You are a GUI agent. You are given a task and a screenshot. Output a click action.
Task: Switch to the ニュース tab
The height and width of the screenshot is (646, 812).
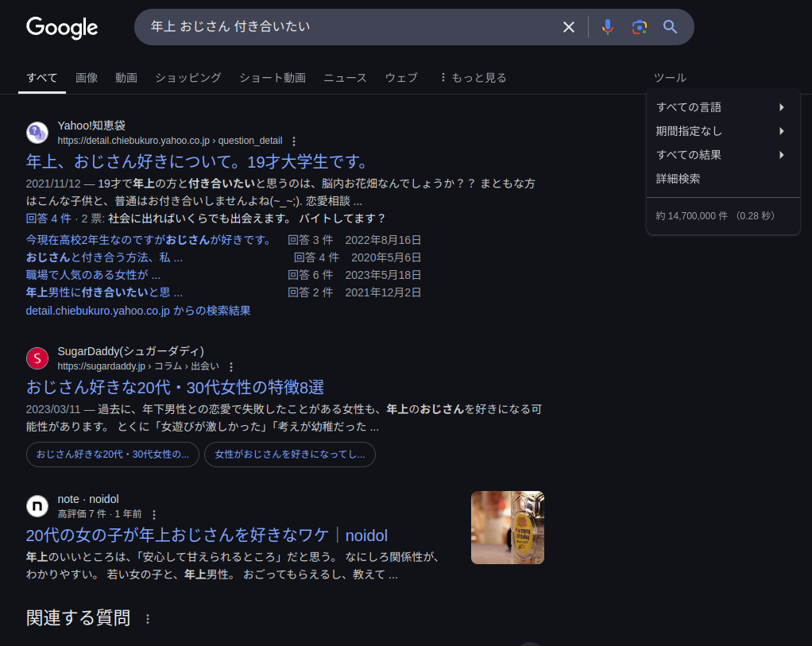click(x=345, y=78)
